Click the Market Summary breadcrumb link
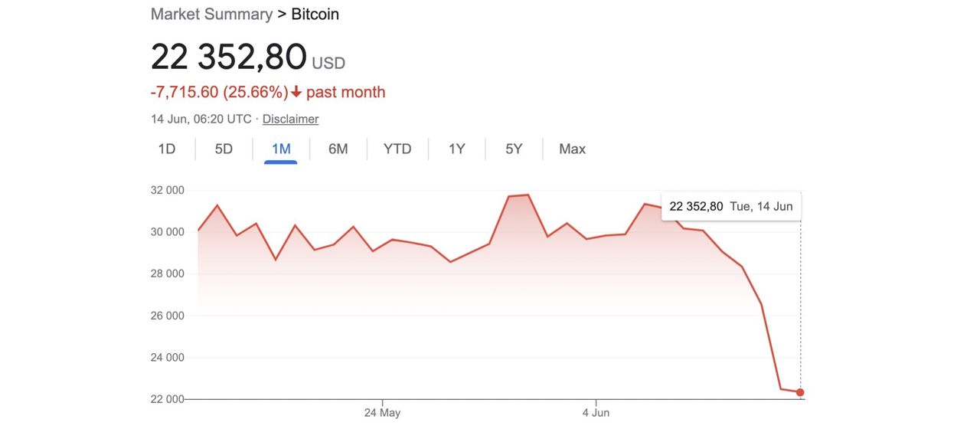 (x=211, y=14)
